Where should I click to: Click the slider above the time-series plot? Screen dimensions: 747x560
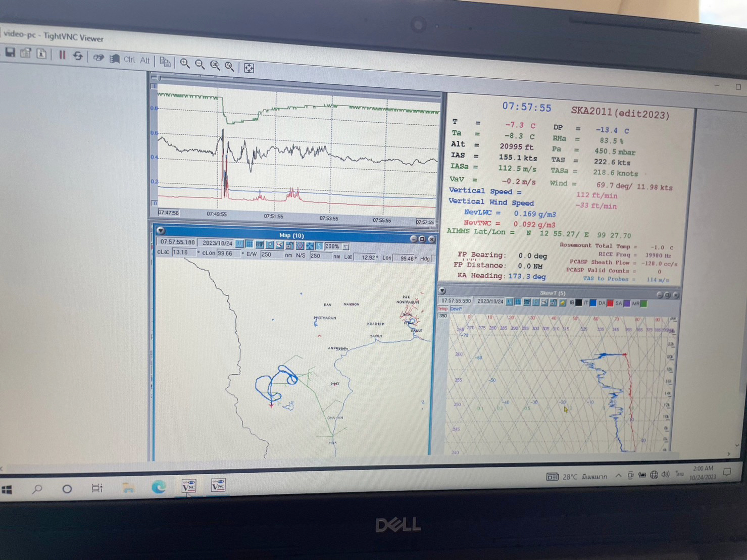point(160,78)
